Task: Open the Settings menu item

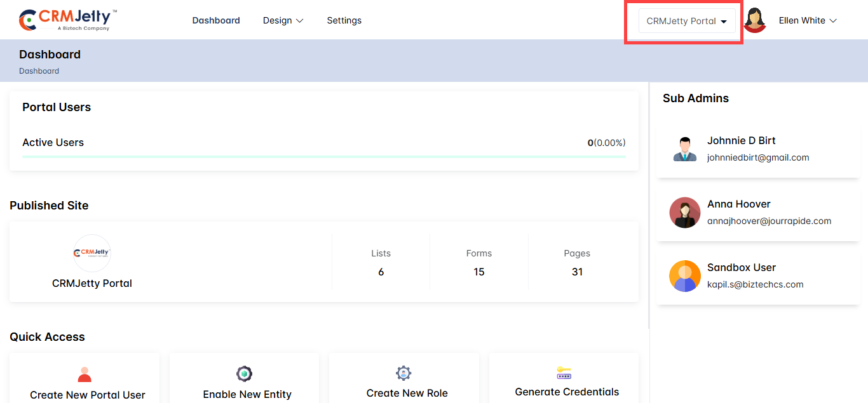Action: tap(344, 20)
